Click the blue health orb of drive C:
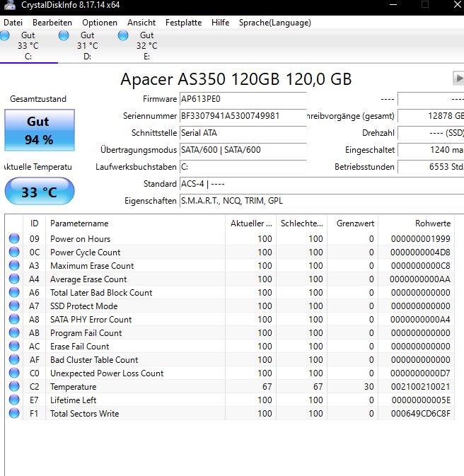464x476 pixels. 4,35
